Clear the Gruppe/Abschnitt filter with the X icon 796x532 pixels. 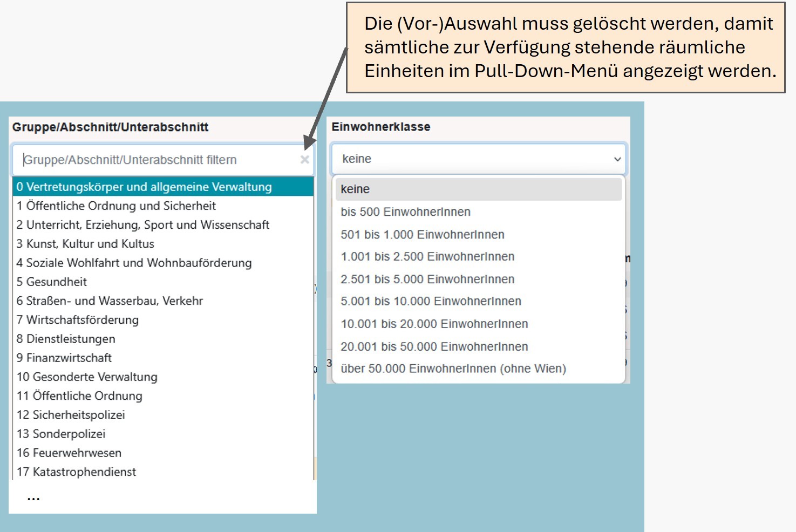click(x=304, y=160)
